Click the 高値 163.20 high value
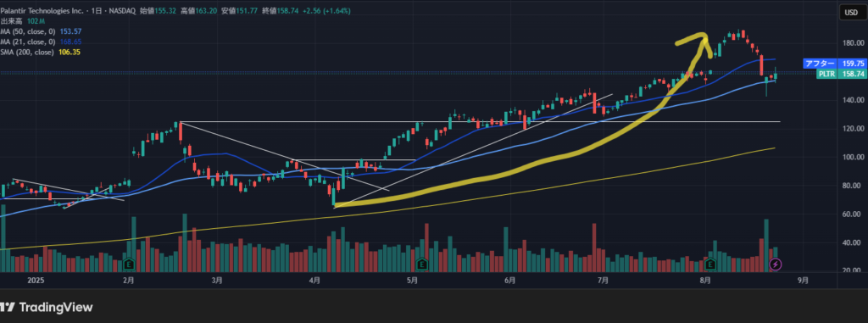Image resolution: width=868 pixels, height=323 pixels. tap(199, 11)
